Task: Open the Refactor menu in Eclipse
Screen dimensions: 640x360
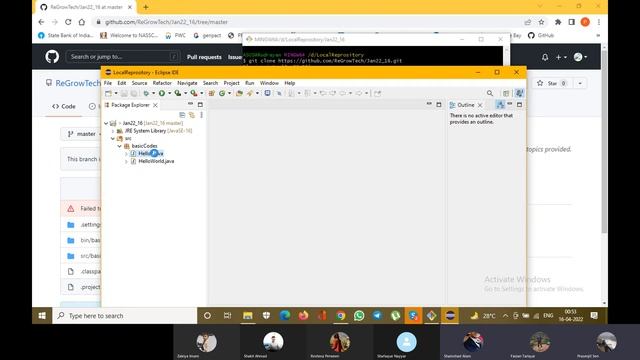Action: 162,83
